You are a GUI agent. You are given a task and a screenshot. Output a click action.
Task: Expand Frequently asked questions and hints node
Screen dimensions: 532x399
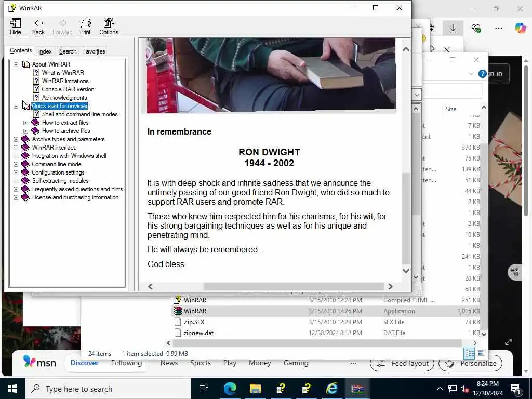(x=16, y=189)
